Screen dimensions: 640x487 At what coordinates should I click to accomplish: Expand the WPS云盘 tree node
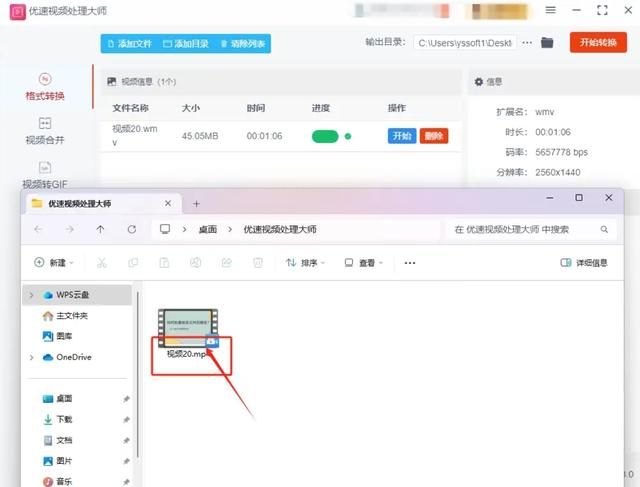click(31, 295)
